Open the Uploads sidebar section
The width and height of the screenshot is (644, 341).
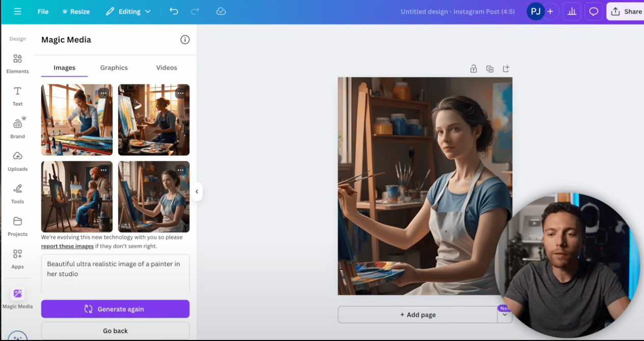pos(17,161)
